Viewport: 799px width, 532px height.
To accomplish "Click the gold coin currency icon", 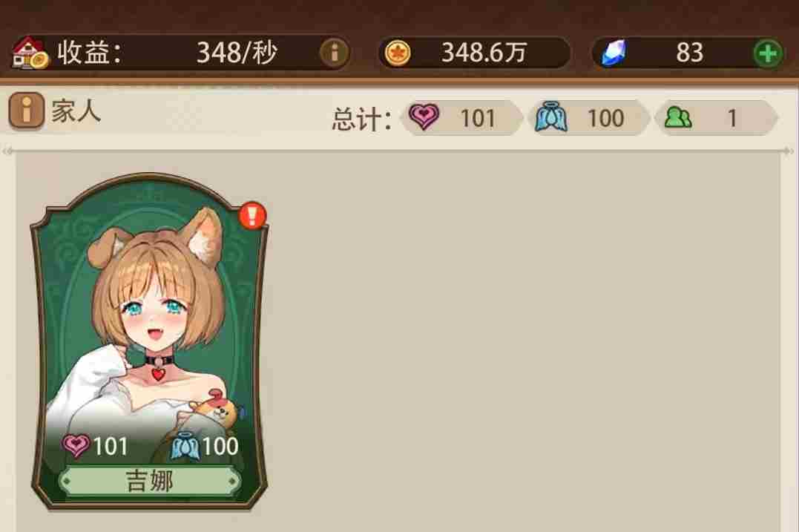I will pyautogui.click(x=398, y=53).
